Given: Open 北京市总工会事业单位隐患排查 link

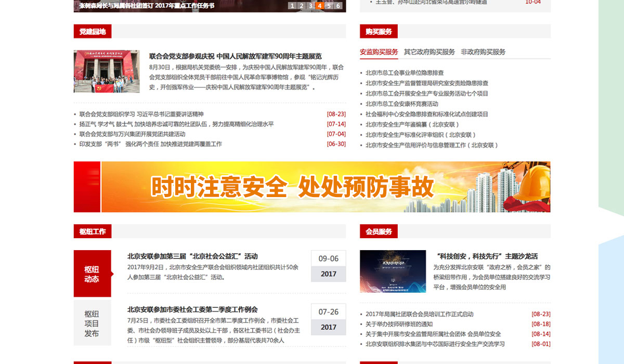Looking at the screenshot, I should [x=405, y=73].
